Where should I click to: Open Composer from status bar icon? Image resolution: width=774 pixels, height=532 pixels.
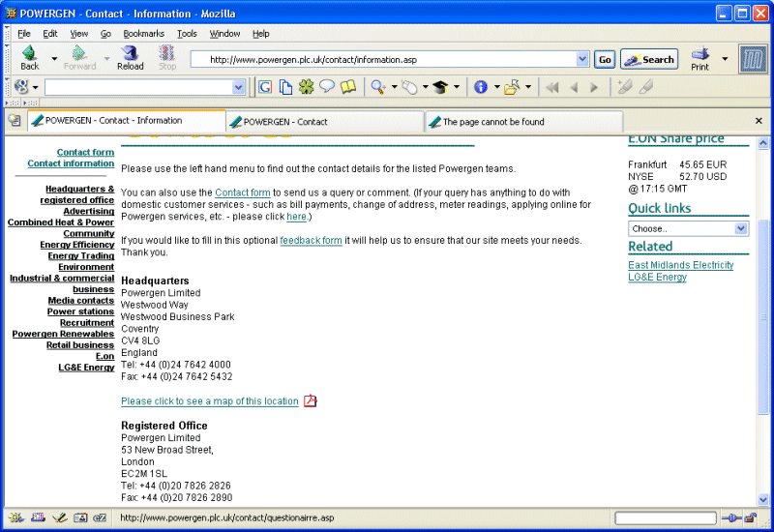[x=60, y=517]
